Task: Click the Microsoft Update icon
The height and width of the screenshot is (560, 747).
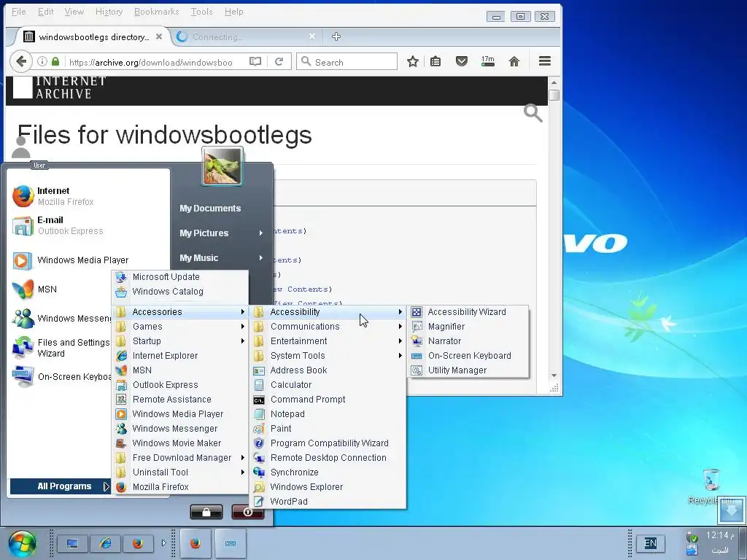Action: [121, 277]
